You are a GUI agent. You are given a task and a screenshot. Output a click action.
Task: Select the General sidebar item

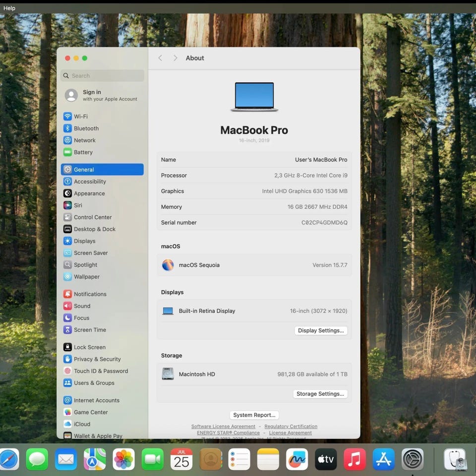click(x=102, y=170)
